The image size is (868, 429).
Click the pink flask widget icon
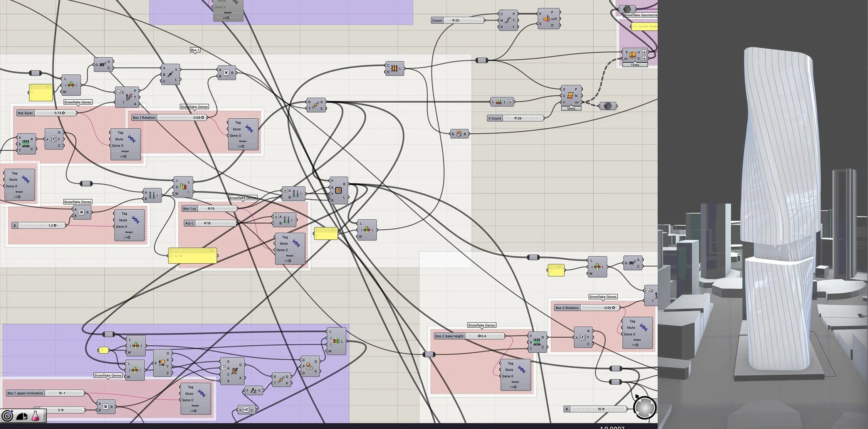click(x=35, y=416)
